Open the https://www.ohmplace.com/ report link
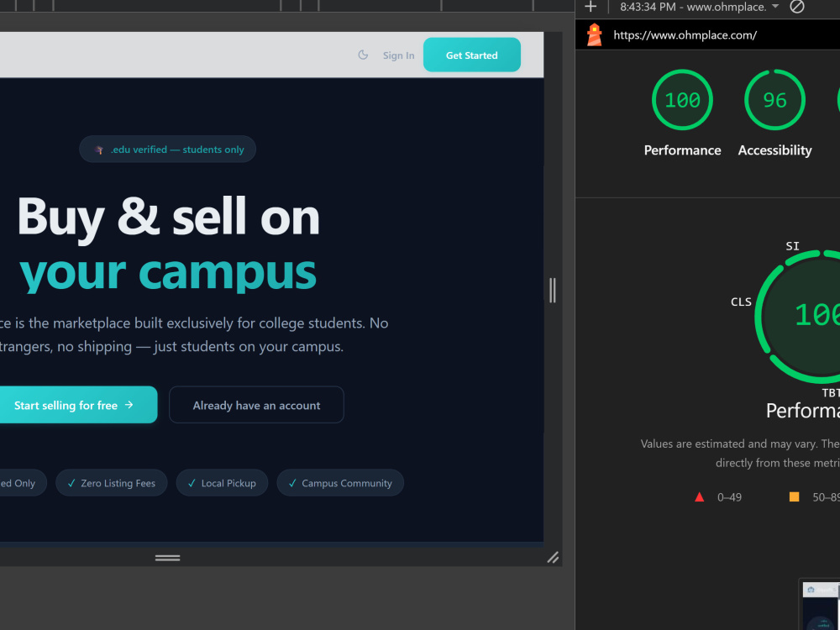 [685, 35]
